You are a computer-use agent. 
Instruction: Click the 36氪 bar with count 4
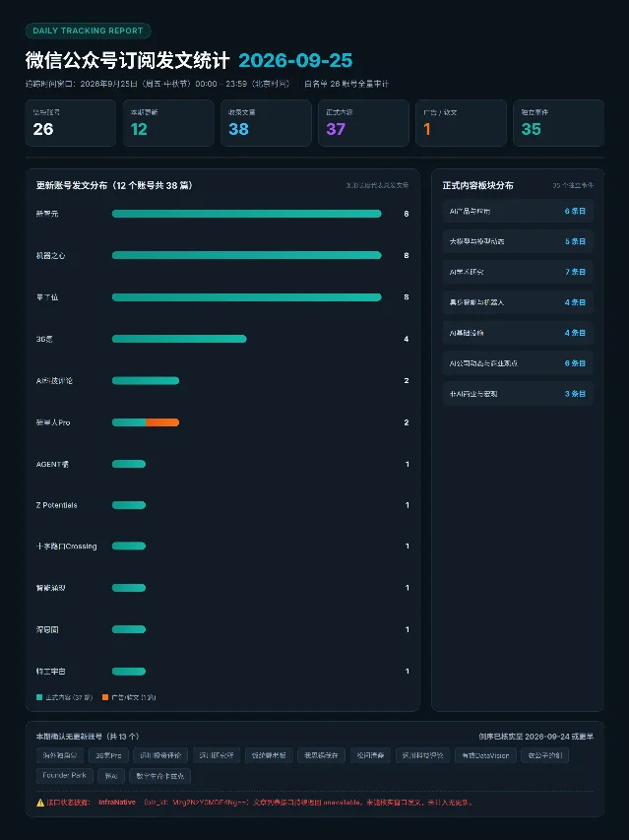click(179, 339)
